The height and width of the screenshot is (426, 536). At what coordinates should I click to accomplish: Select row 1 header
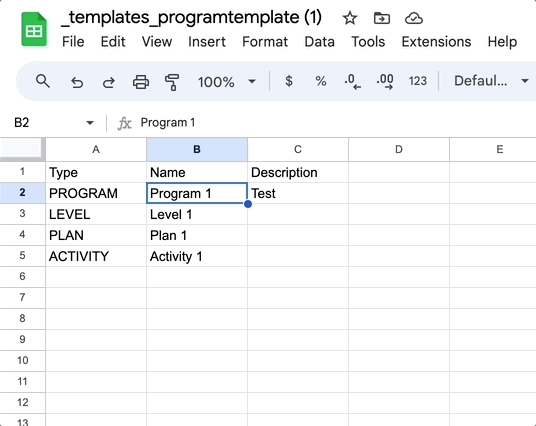pos(23,172)
